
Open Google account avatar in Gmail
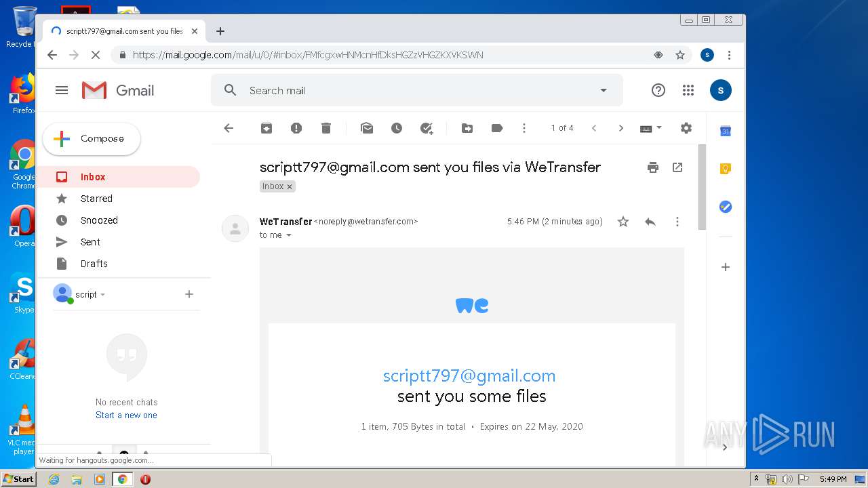click(721, 90)
